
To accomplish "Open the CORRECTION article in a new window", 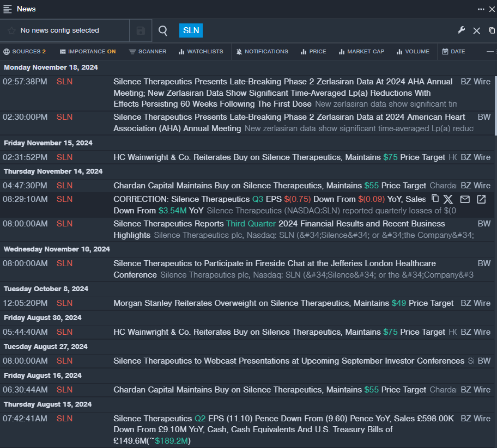I will coord(481,199).
